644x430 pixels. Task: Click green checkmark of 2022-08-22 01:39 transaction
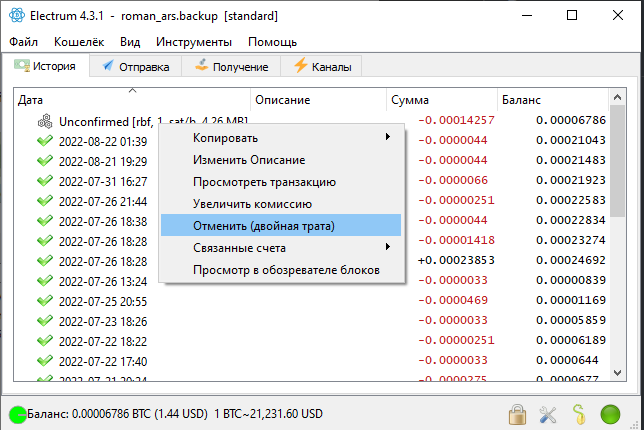point(44,141)
